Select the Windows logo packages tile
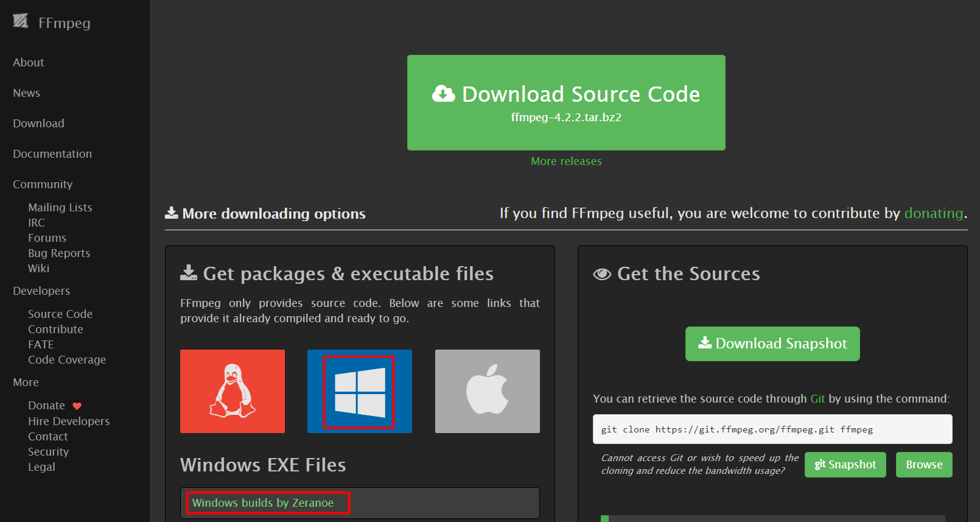The width and height of the screenshot is (980, 522). point(360,391)
